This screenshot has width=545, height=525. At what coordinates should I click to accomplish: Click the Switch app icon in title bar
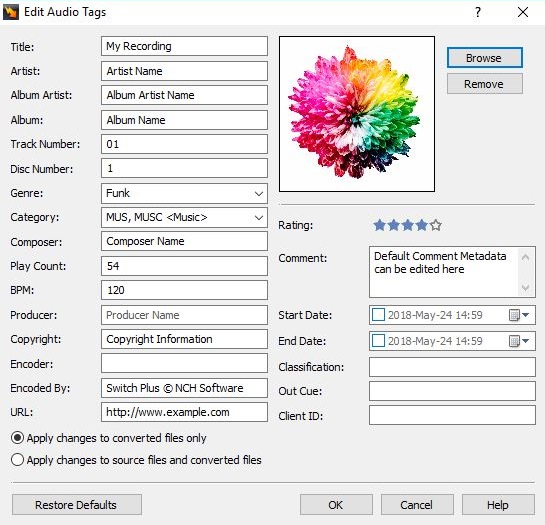11,12
